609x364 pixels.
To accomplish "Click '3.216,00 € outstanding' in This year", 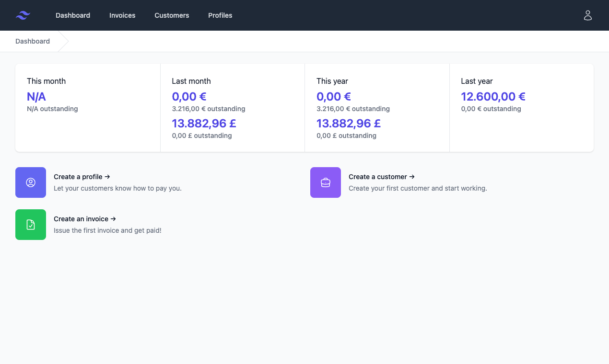I will (x=353, y=109).
